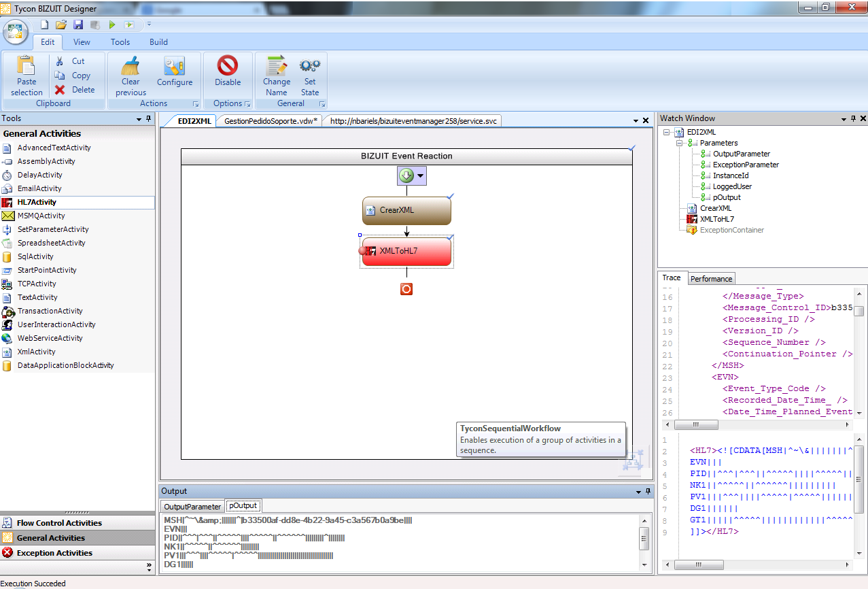868x589 pixels.
Task: Click the green Run play icon
Action: click(x=112, y=24)
